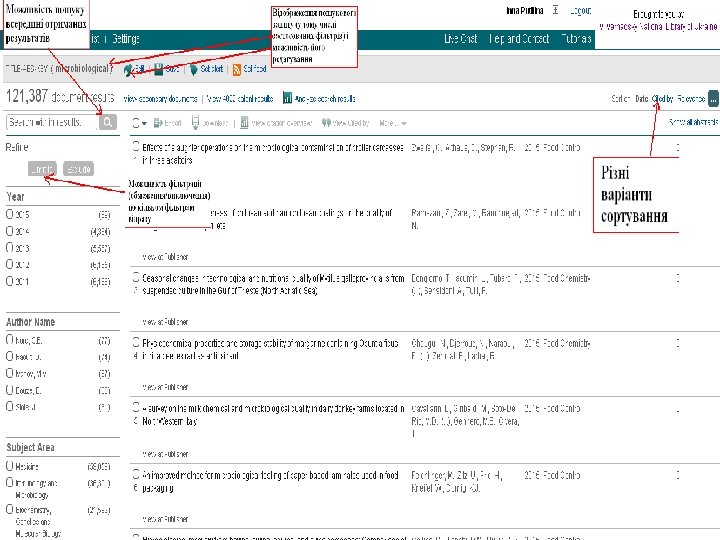Click the Subject Area filter section heading
Viewport: 720px width, 540px height.
tap(30, 447)
